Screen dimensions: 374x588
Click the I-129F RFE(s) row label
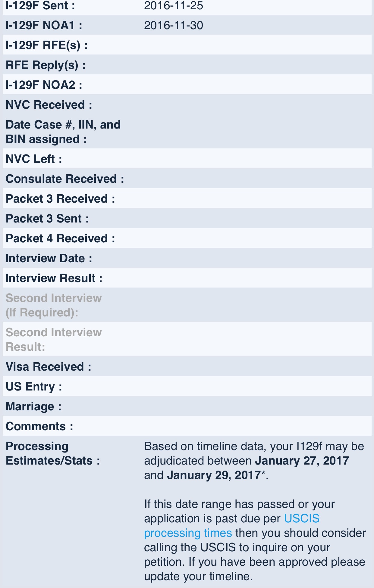pyautogui.click(x=46, y=45)
